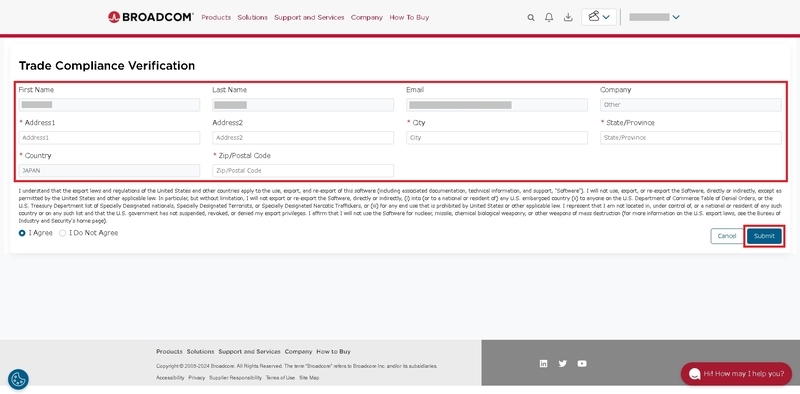
Task: Open the Solutions menu in header
Action: 253,17
